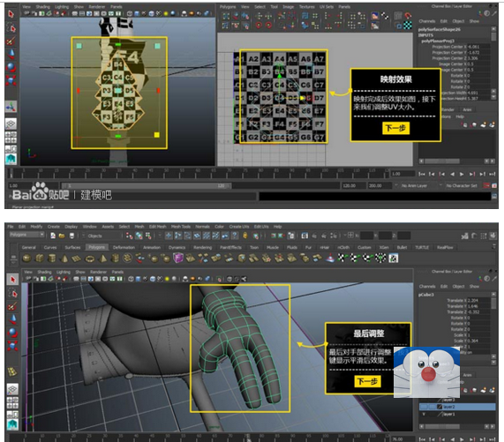Go to the end of the playback range in the top controls
Screen dimensions: 504x442
pyautogui.click(x=493, y=174)
